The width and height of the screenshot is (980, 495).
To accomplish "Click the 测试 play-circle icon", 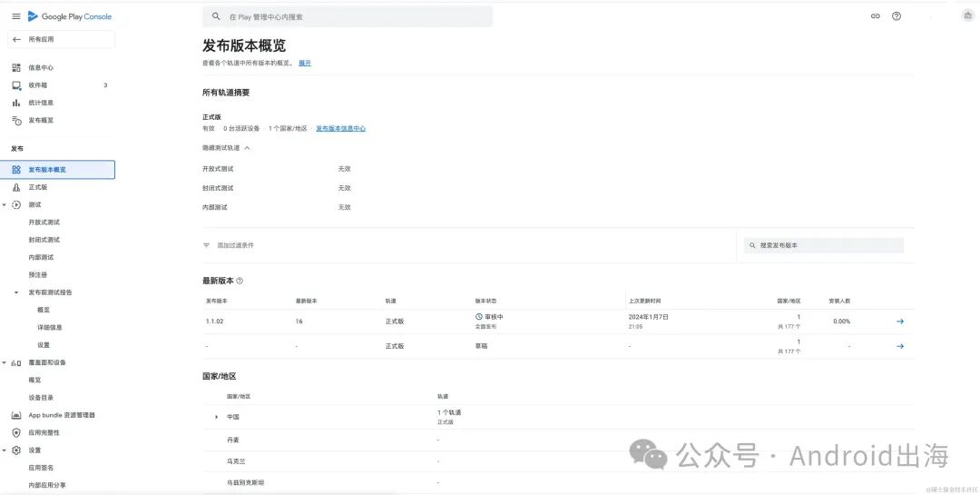I will click(x=16, y=204).
